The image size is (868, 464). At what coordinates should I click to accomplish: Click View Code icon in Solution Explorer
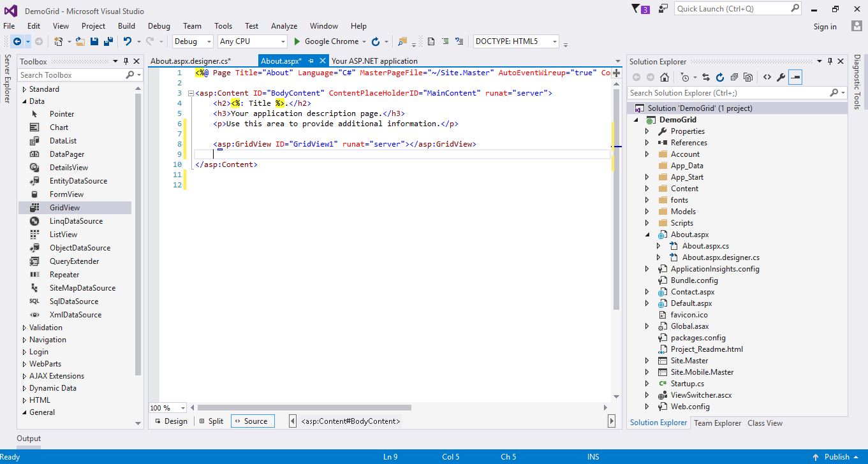coord(767,77)
